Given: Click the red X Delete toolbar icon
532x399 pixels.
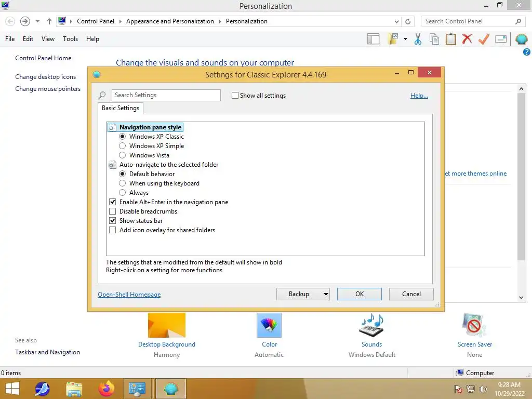Looking at the screenshot, I should click(x=467, y=38).
